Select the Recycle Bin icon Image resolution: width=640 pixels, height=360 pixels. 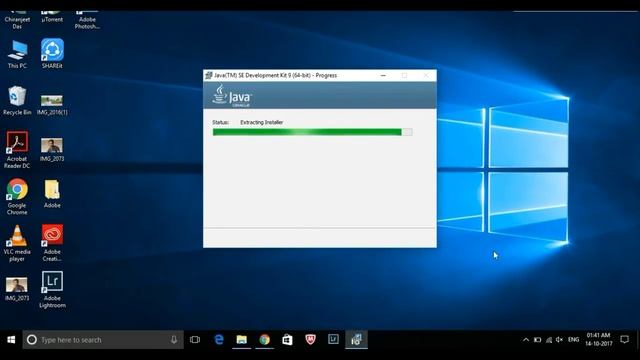click(x=17, y=100)
